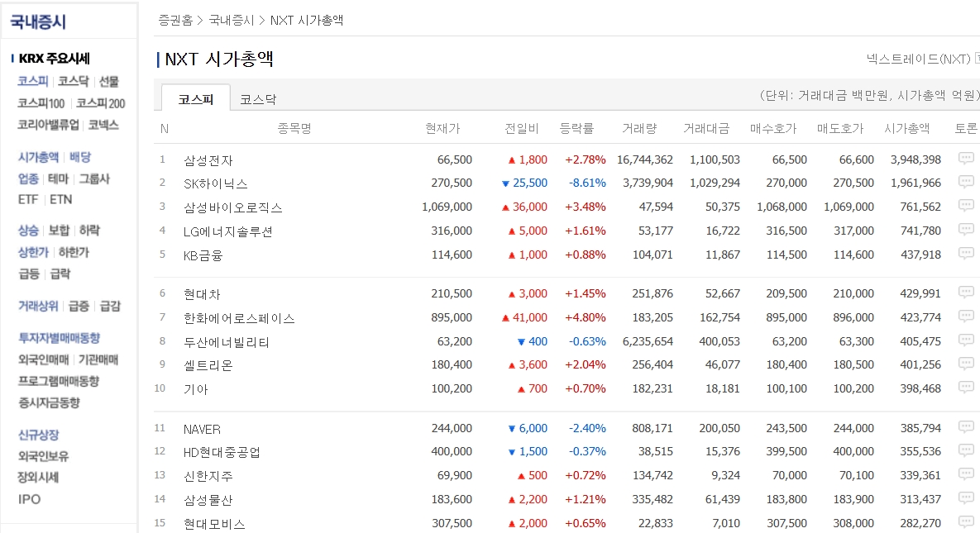Open 한화에어로스페이스 stock name link

pos(239,318)
